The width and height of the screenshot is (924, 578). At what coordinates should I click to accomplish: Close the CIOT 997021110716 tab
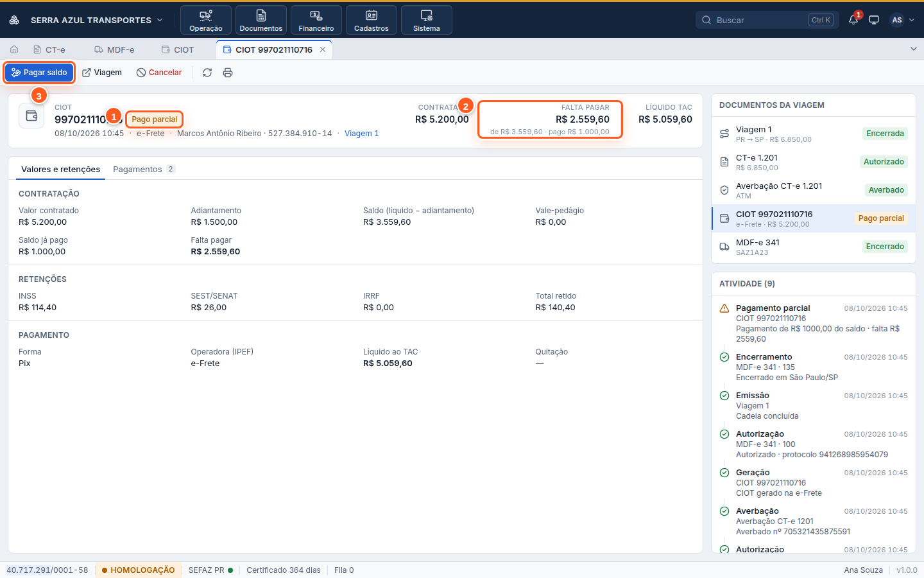click(x=323, y=49)
